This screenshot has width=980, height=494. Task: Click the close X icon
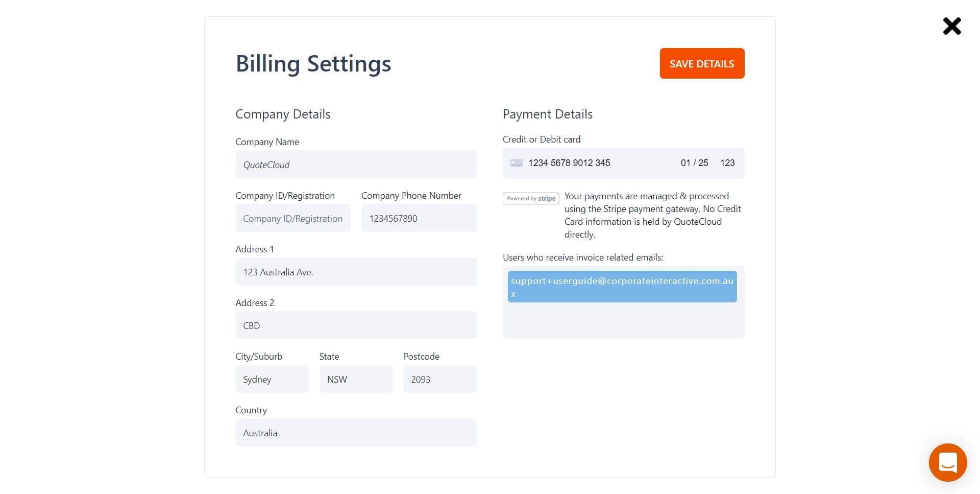(x=951, y=26)
